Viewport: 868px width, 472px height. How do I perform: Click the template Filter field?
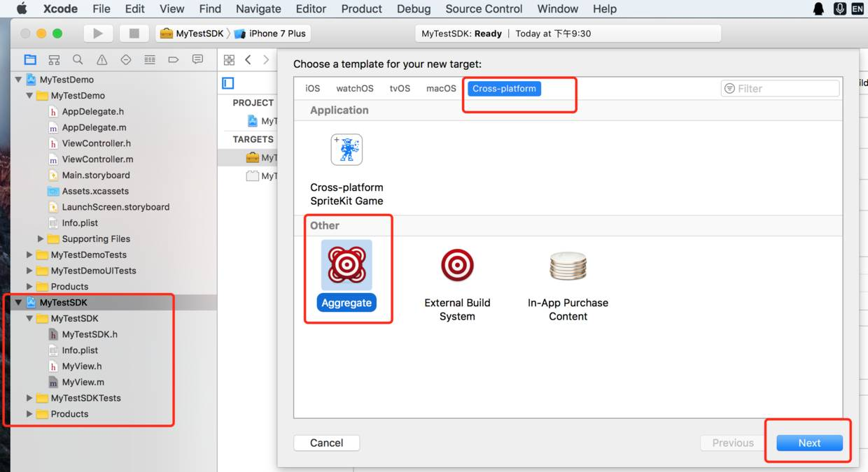pyautogui.click(x=780, y=88)
